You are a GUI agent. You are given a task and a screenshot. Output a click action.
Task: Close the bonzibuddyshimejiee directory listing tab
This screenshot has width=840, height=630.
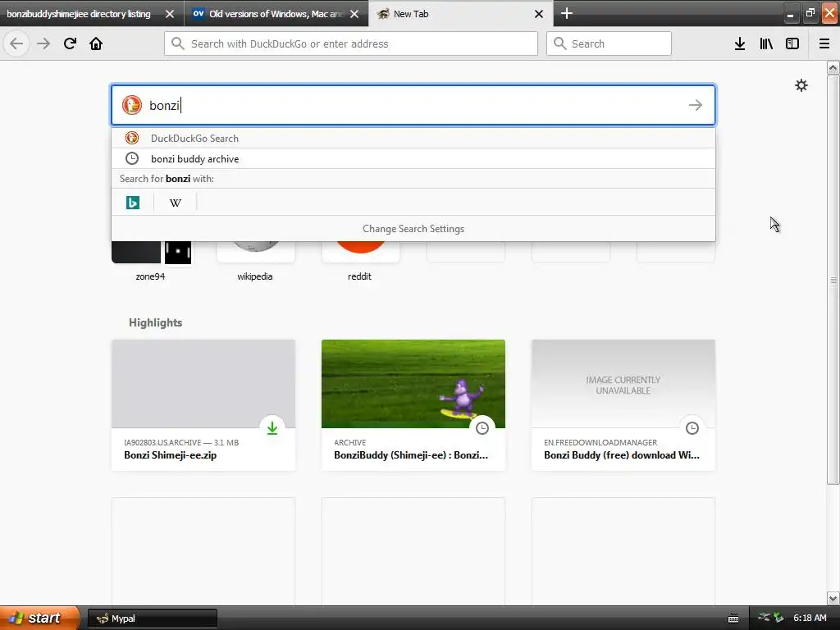point(170,14)
